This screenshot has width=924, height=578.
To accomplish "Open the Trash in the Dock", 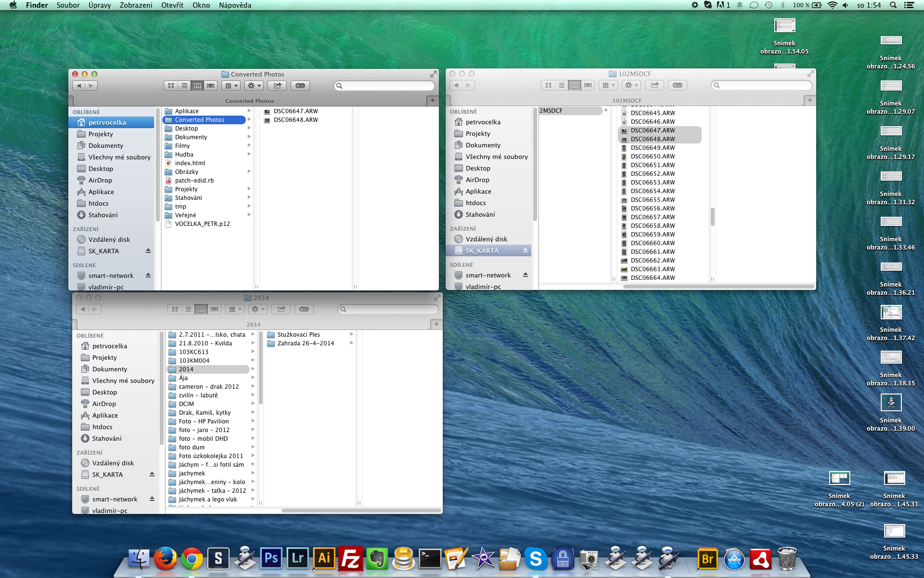I will pos(787,559).
